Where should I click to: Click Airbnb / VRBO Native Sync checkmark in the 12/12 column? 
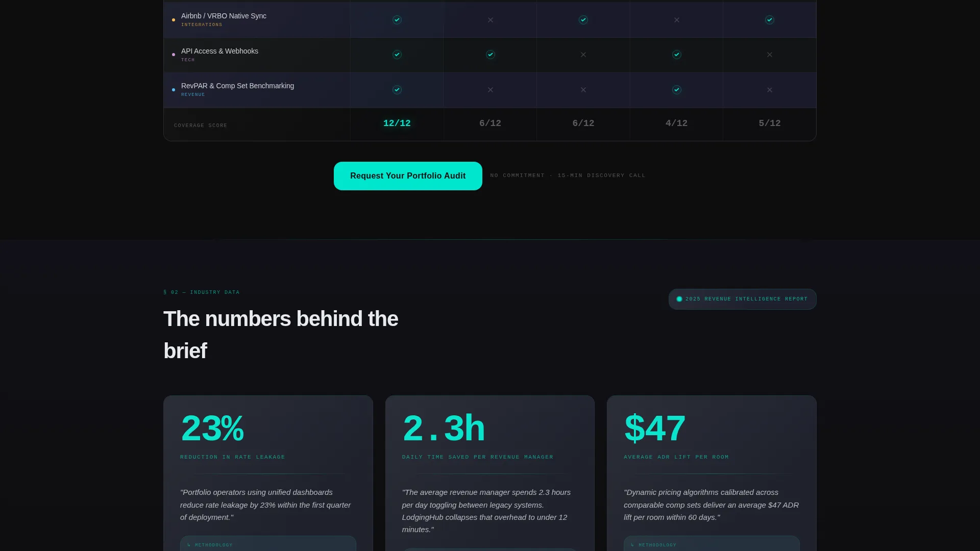pos(397,20)
